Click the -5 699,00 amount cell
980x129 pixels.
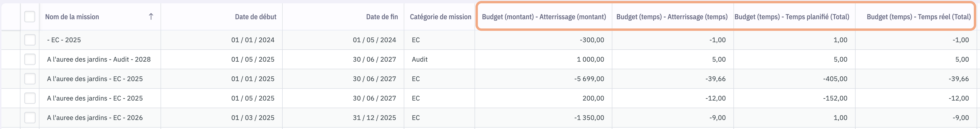[589, 79]
